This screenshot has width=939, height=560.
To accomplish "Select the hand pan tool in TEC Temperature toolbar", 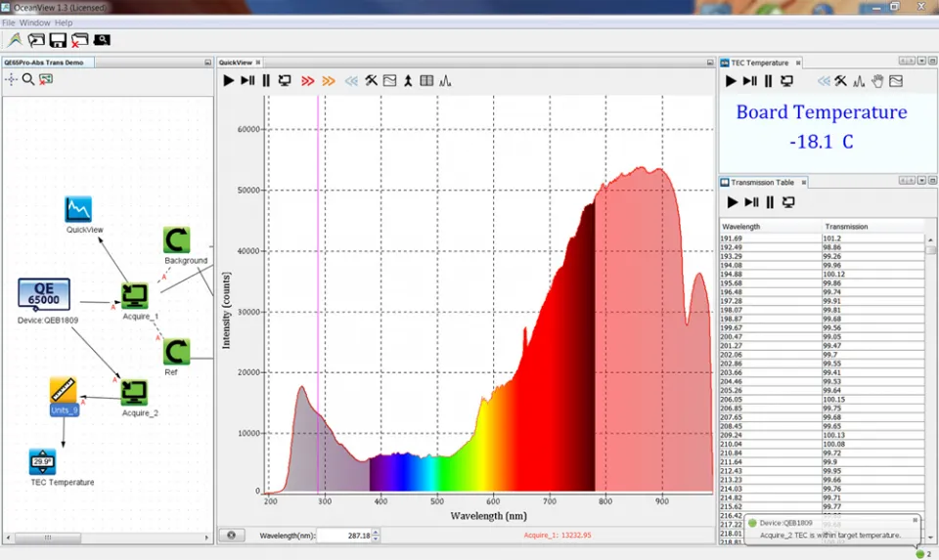I will [x=877, y=81].
